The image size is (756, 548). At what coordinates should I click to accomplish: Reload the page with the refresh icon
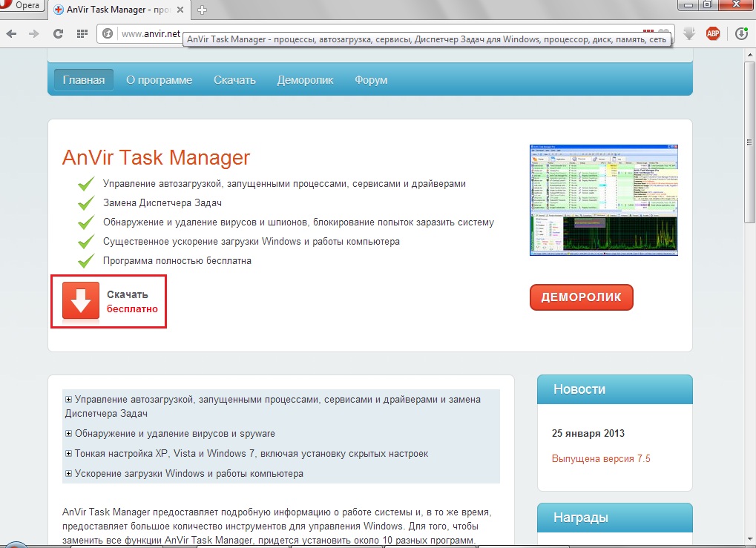(x=58, y=33)
